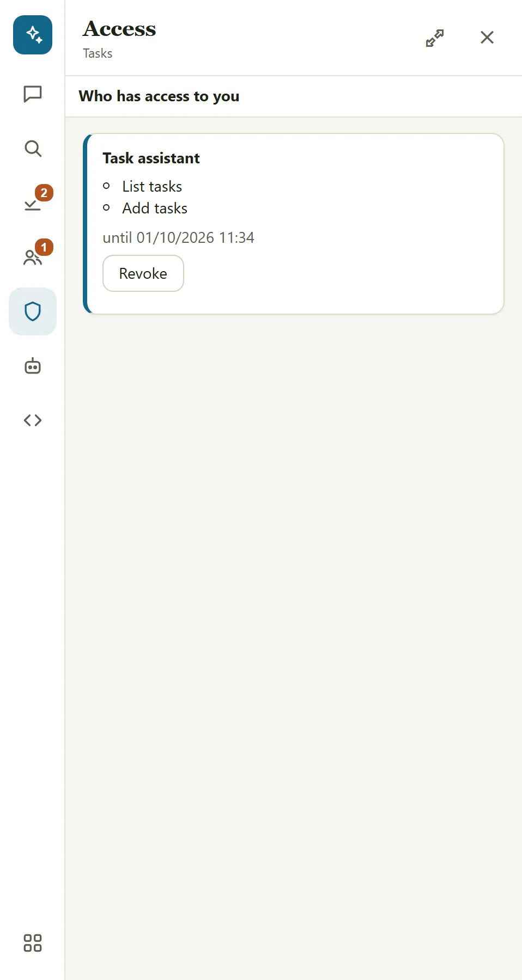Select the shield Access sidebar icon
The height and width of the screenshot is (980, 522).
(33, 311)
